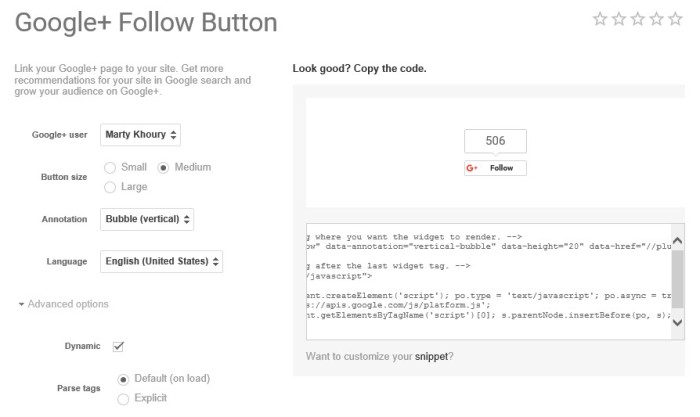Click the code box scroll up arrow
Screen dimensions: 700x417
(677, 243)
